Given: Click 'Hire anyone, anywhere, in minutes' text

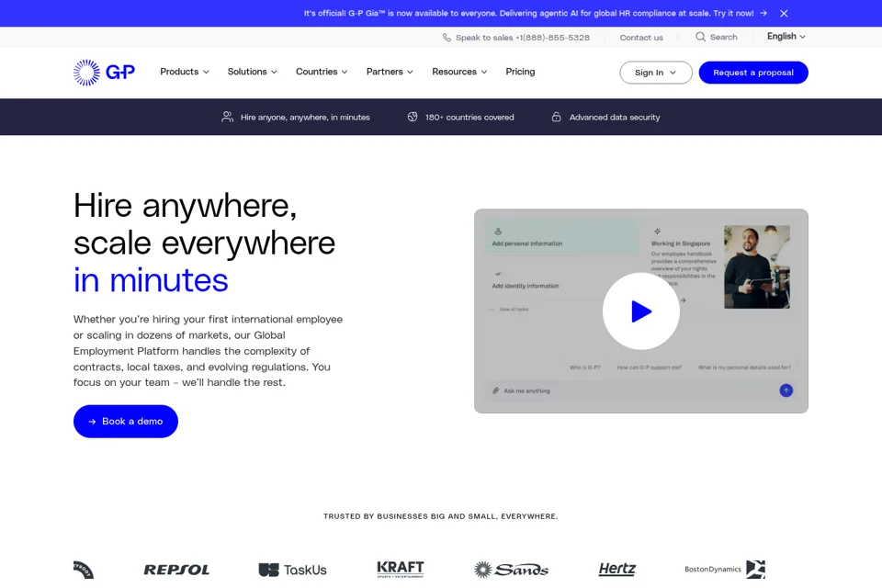Looking at the screenshot, I should coord(305,118).
